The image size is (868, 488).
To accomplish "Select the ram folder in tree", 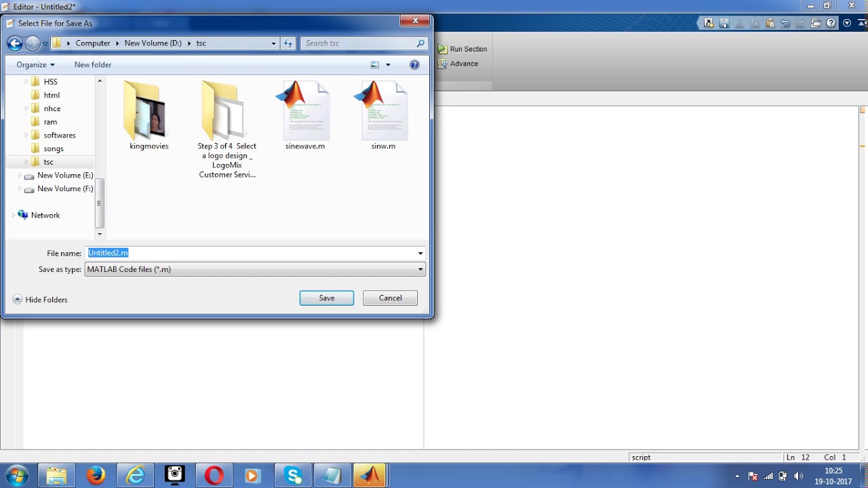I will 50,122.
